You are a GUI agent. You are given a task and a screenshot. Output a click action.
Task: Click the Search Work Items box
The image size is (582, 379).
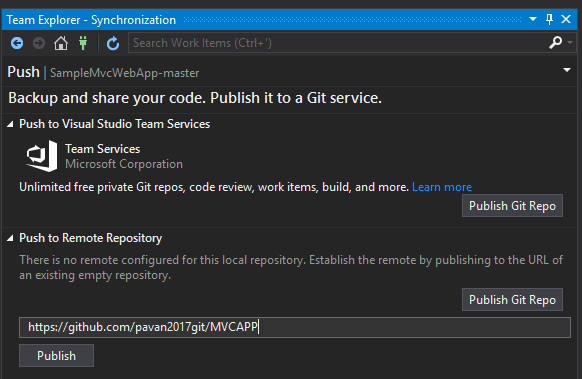click(x=338, y=43)
